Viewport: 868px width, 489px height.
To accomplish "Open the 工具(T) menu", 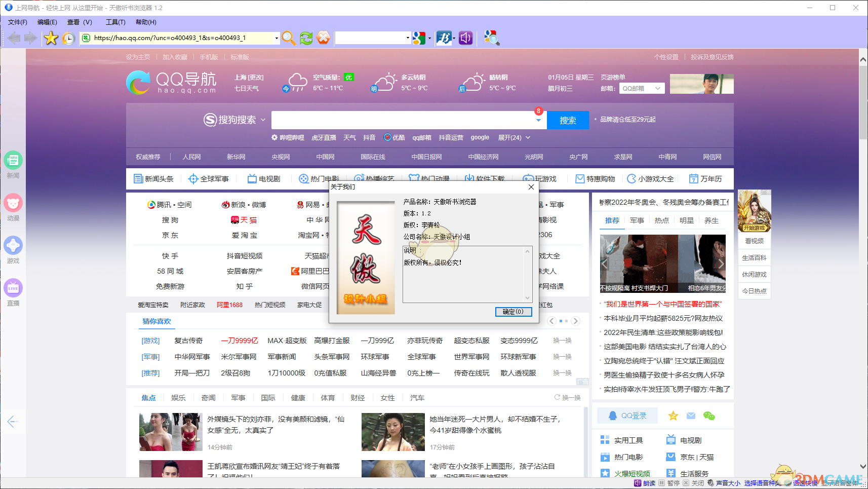I will pyautogui.click(x=115, y=22).
